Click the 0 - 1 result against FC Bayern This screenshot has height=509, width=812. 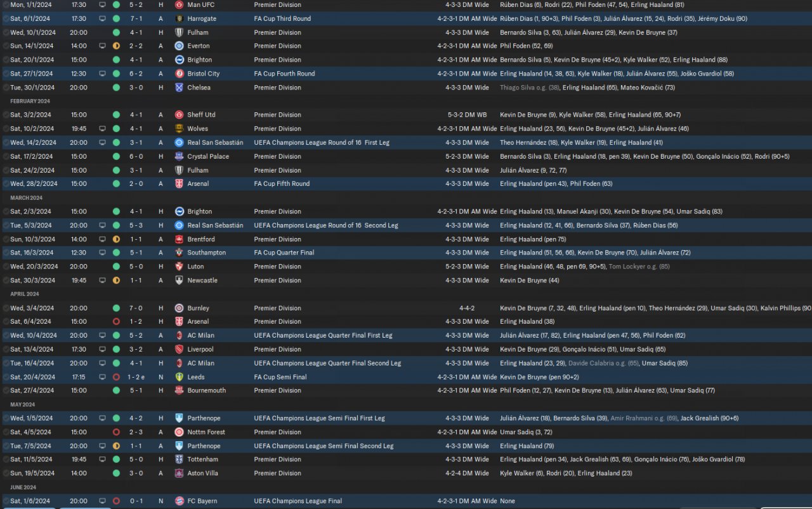point(136,501)
